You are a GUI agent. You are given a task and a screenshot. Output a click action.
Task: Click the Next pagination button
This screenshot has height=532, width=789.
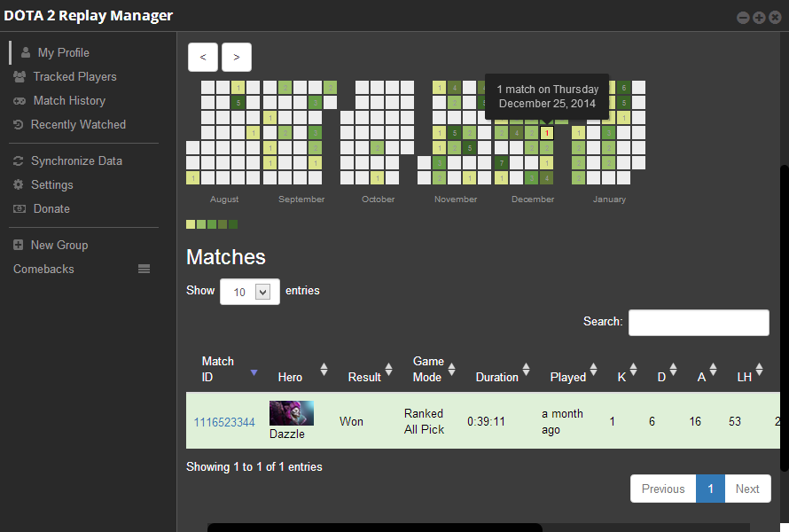tap(747, 489)
